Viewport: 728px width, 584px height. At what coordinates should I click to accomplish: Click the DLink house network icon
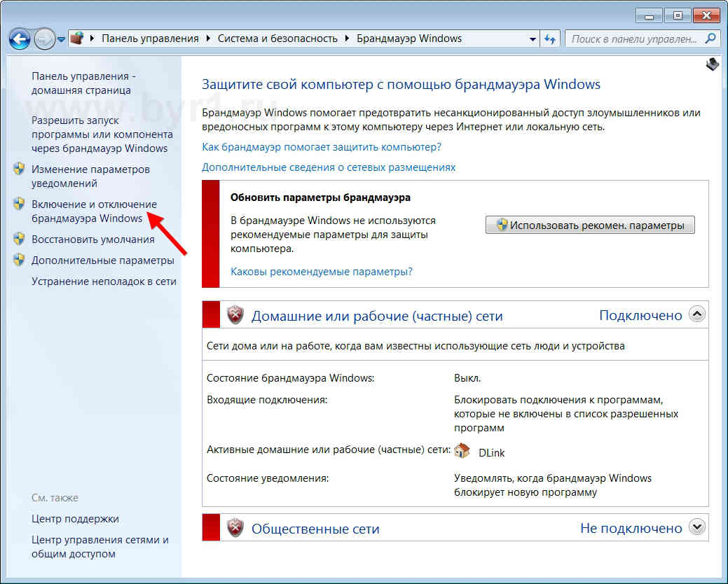click(x=462, y=450)
